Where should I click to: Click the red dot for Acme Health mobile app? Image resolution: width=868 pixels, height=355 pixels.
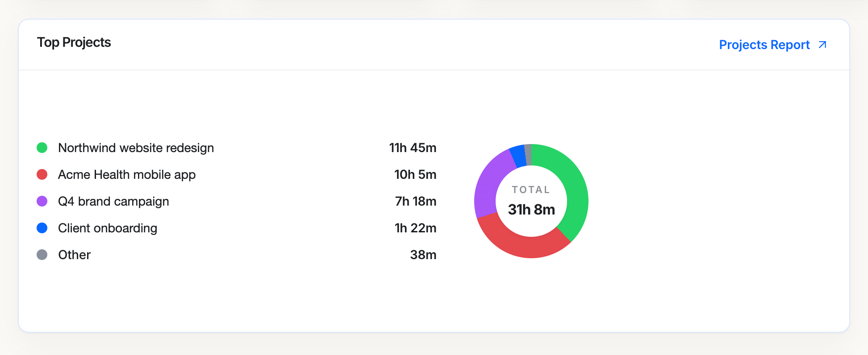(42, 174)
